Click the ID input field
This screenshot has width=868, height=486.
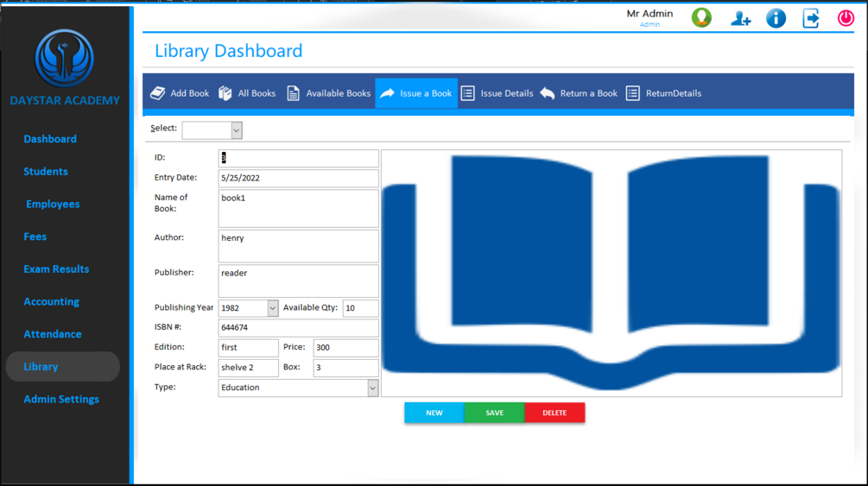pyautogui.click(x=298, y=158)
